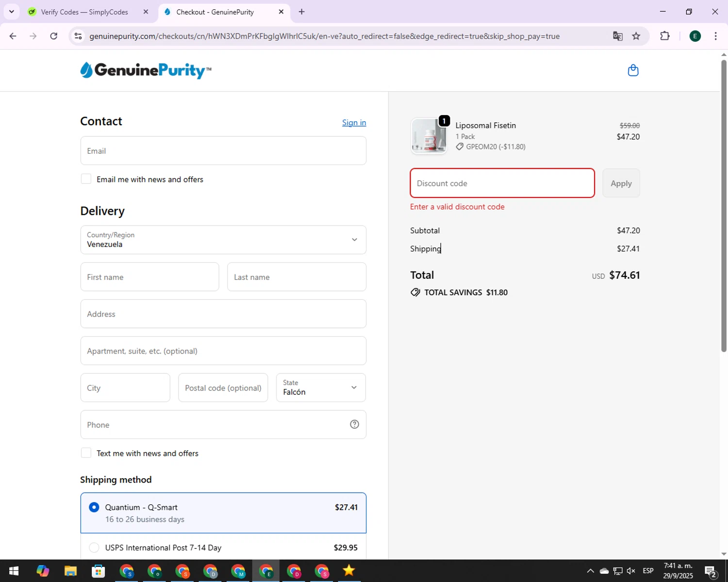
Task: Expand the tab search chevron
Action: 12,12
